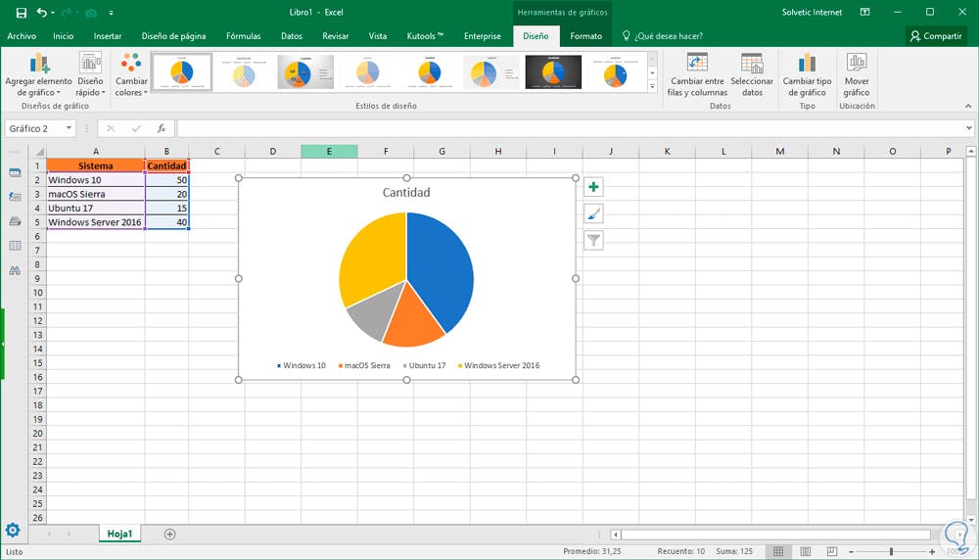Select the Hoja1 sheet tab
This screenshot has height=560, width=979.
click(x=120, y=535)
